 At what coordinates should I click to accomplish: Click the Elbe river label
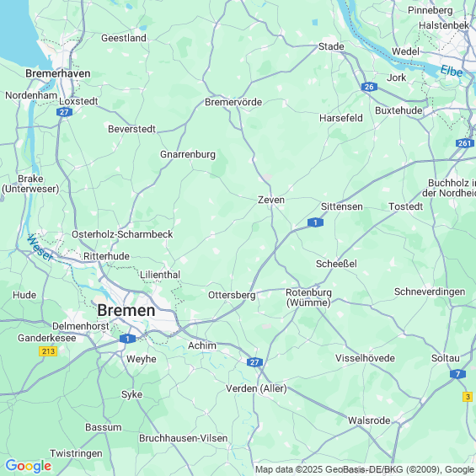(x=452, y=72)
